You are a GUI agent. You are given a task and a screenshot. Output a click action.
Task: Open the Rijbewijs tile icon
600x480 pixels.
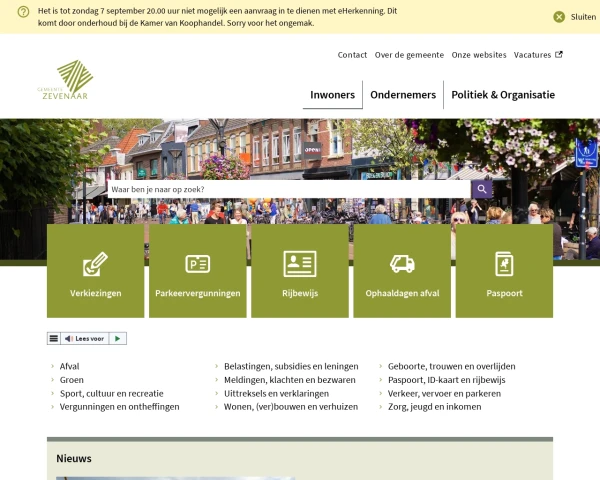[x=300, y=264]
